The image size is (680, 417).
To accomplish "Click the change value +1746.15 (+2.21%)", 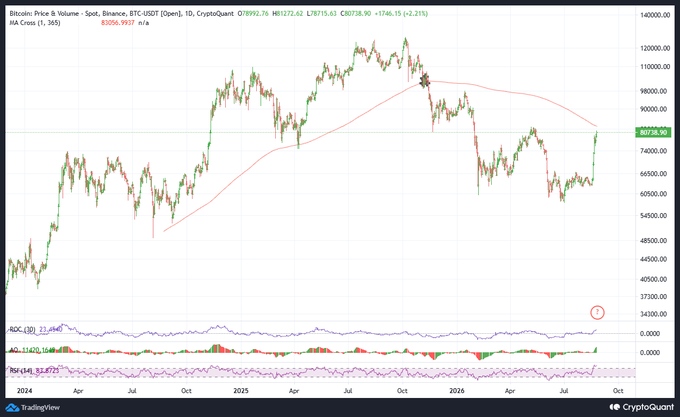I will pyautogui.click(x=401, y=13).
